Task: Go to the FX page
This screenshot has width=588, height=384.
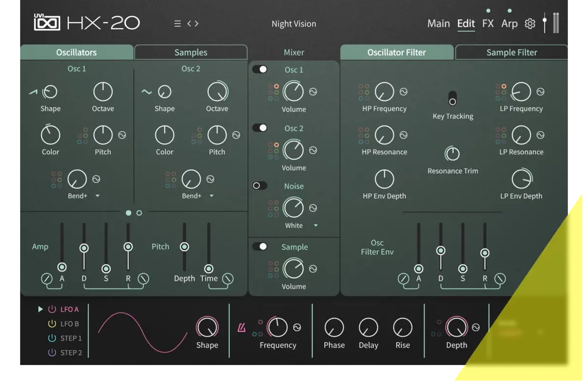Action: [488, 23]
